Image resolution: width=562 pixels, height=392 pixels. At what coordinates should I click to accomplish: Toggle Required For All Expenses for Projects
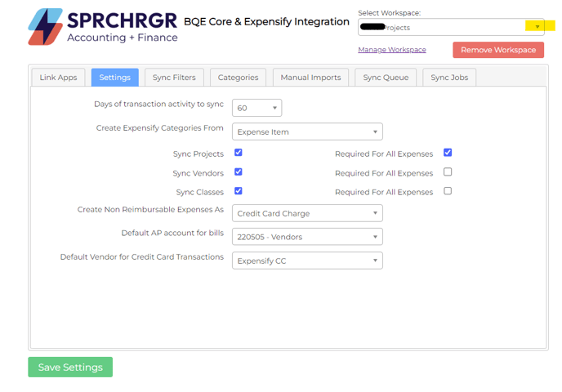click(x=448, y=153)
